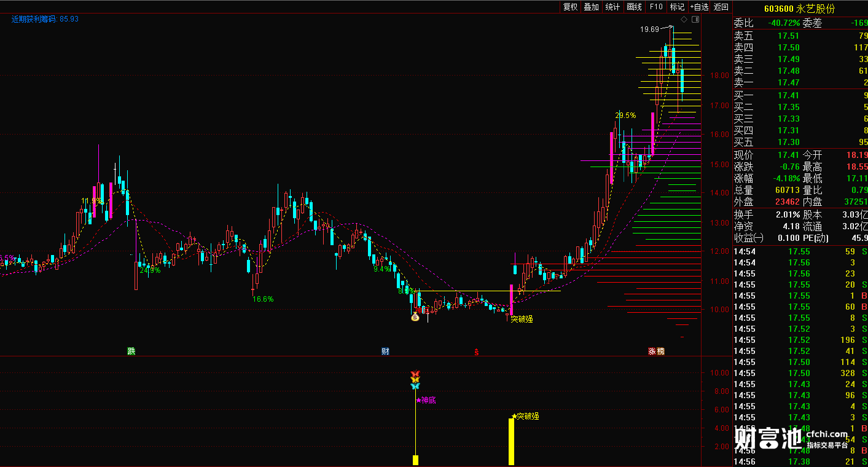
Task: Click the 涨 marker icon
Action: [652, 351]
